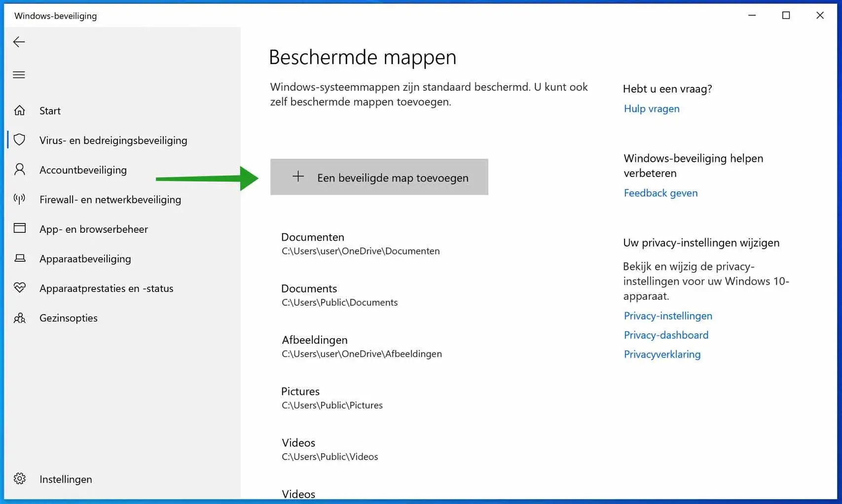842x504 pixels.
Task: Open the Feedback geven link
Action: [660, 193]
